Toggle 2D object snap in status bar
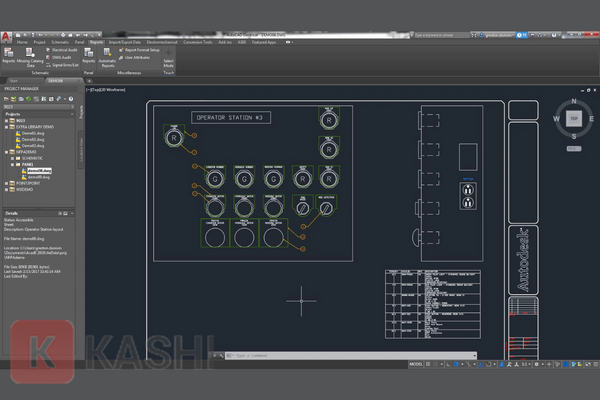 point(488,364)
